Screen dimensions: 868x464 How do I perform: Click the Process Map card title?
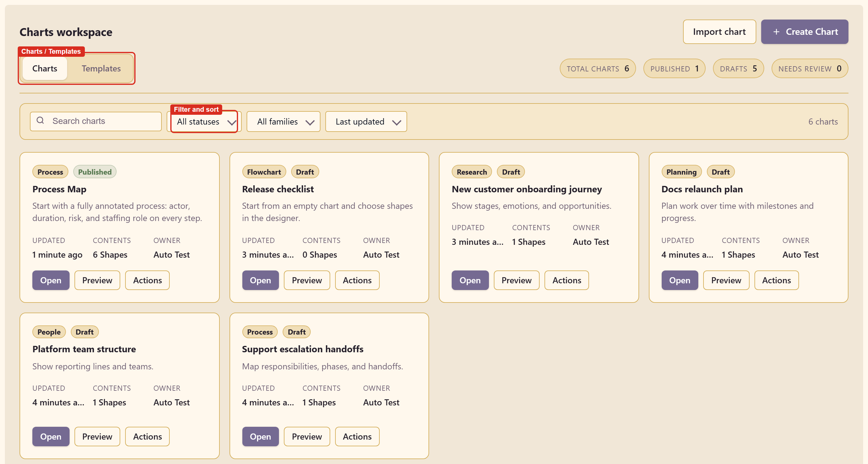click(x=59, y=189)
